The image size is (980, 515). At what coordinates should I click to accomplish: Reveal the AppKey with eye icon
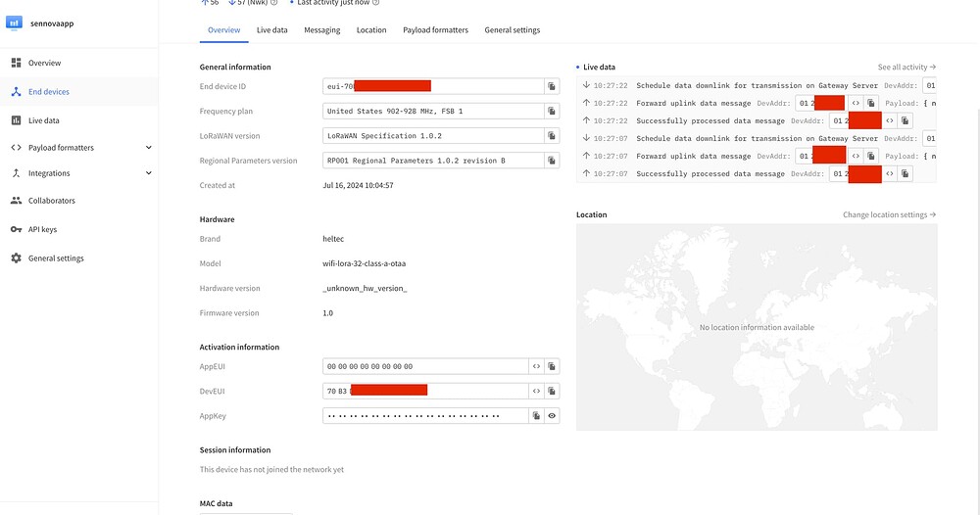click(552, 416)
